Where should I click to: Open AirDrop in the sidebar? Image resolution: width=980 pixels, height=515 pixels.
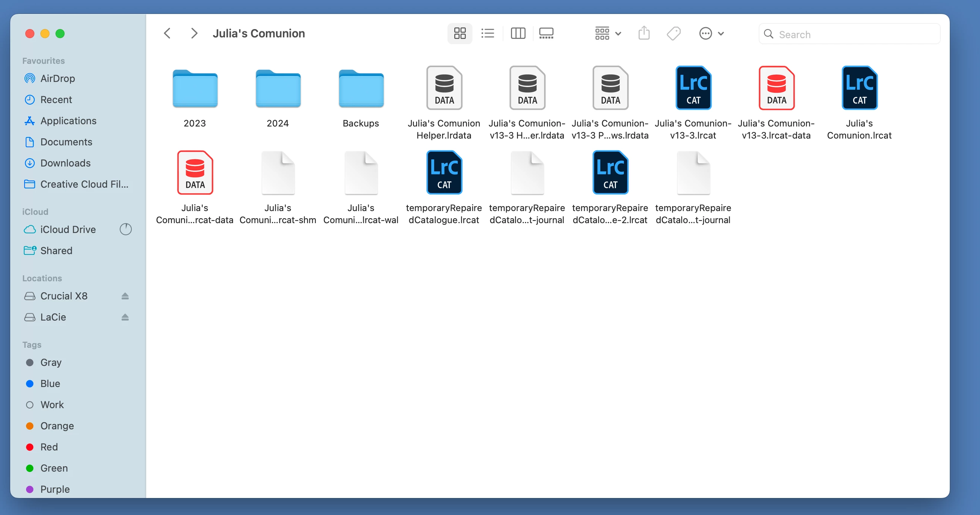(x=57, y=79)
